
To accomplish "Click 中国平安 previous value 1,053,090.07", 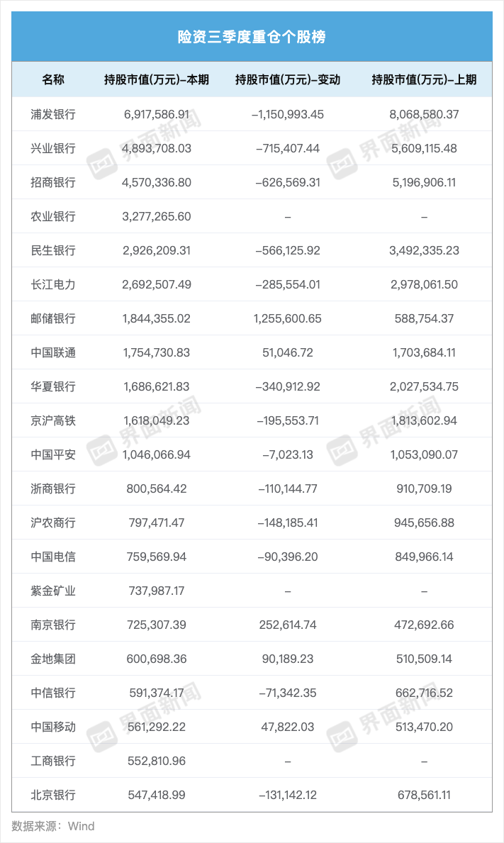I will click(x=424, y=454).
